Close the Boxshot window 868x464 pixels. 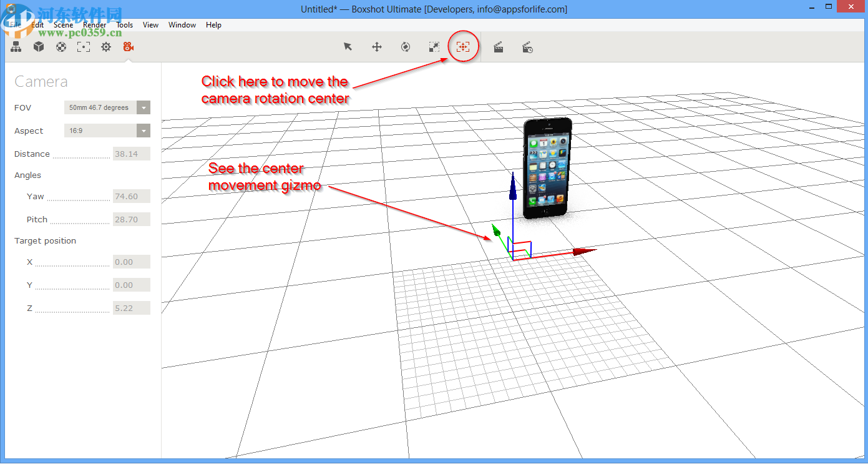(x=852, y=6)
